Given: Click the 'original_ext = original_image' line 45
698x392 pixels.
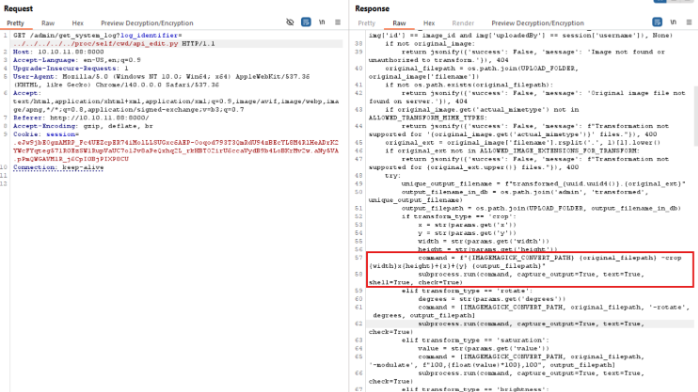Looking at the screenshot, I should point(523,142).
